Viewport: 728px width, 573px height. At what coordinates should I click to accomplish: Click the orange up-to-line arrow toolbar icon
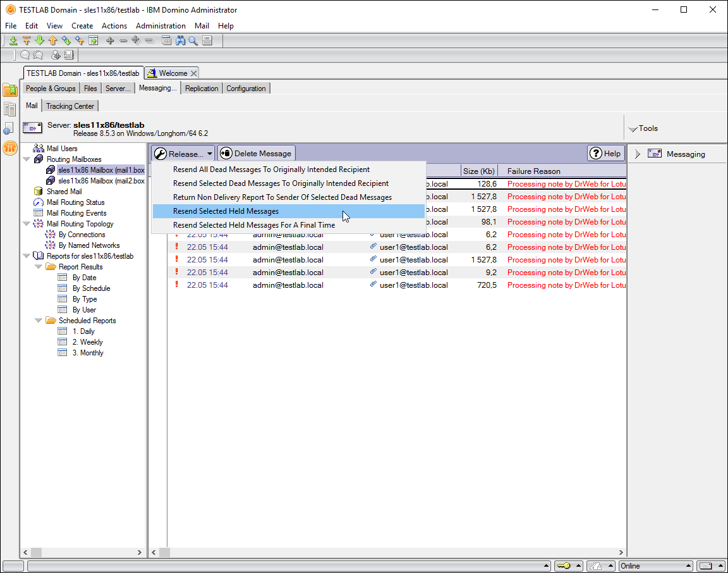tap(27, 41)
